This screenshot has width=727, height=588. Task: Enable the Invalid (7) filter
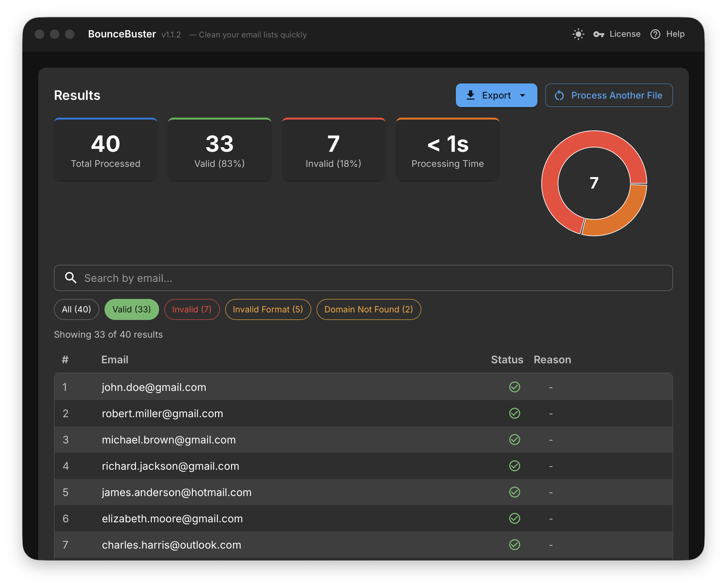[192, 309]
